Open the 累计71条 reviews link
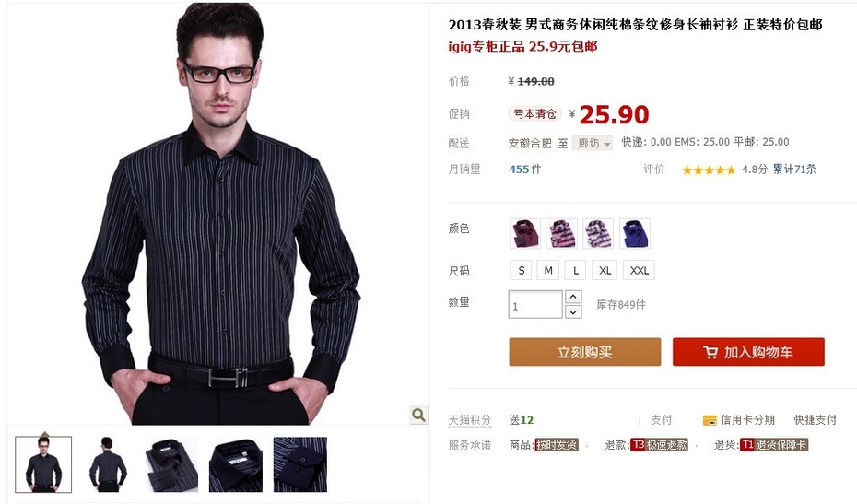The image size is (857, 504). click(794, 170)
